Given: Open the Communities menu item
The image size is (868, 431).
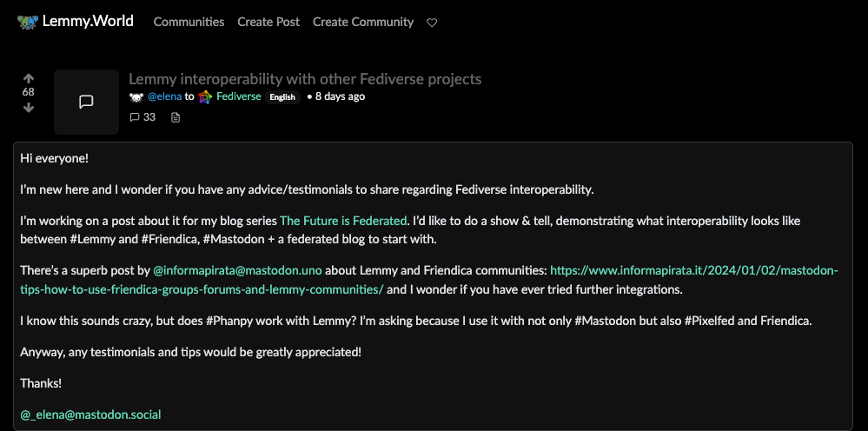Looking at the screenshot, I should pyautogui.click(x=189, y=22).
